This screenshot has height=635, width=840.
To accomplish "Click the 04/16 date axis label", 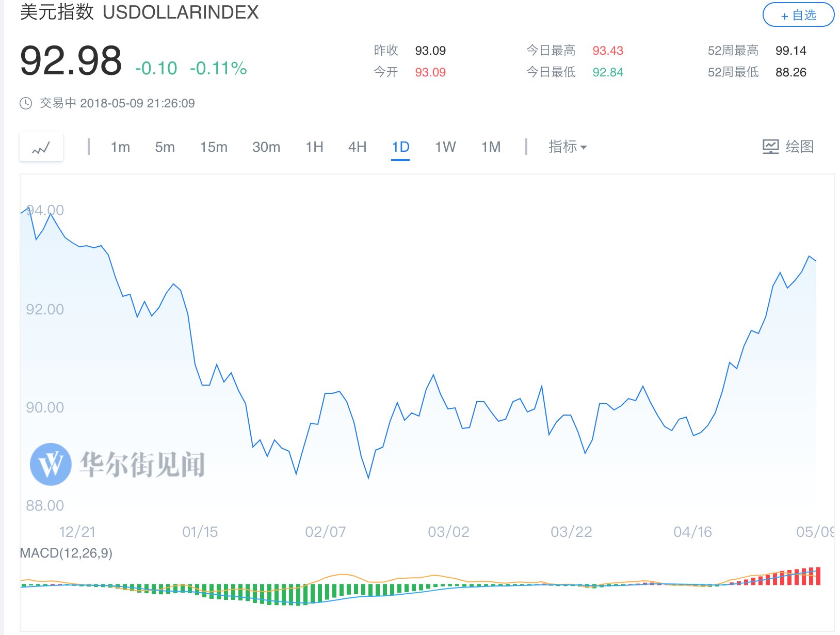I will point(692,532).
